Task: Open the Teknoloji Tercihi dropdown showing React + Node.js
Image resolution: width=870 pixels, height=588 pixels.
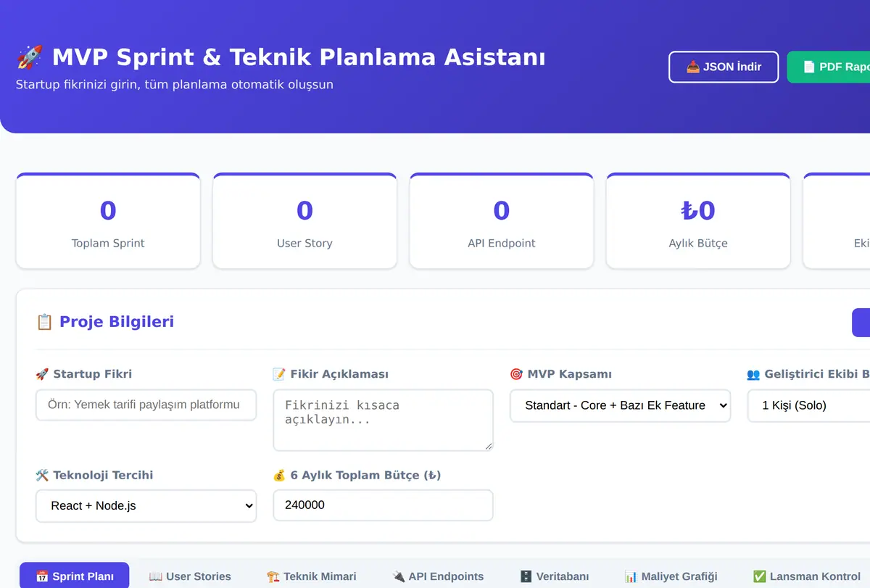Action: point(146,506)
